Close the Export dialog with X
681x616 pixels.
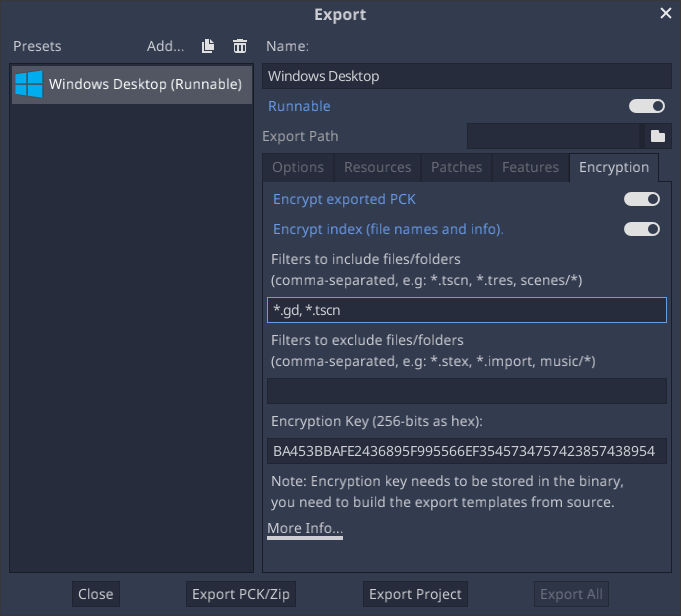click(x=666, y=14)
